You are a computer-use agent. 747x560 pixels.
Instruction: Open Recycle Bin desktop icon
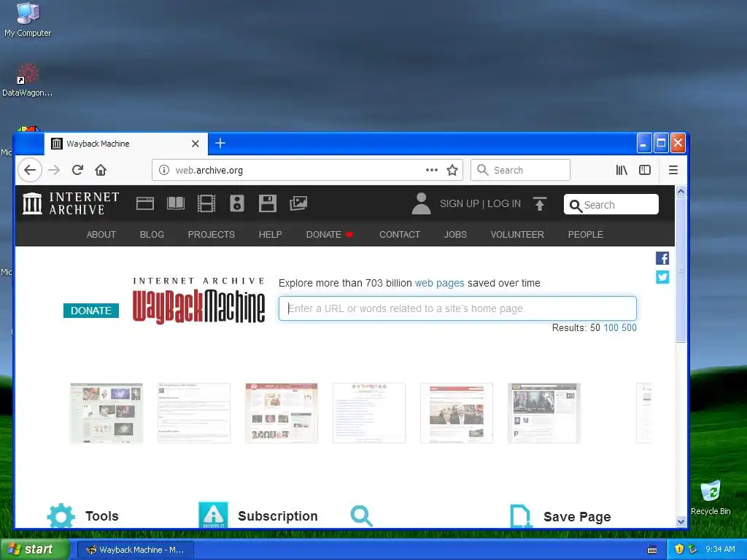(711, 497)
